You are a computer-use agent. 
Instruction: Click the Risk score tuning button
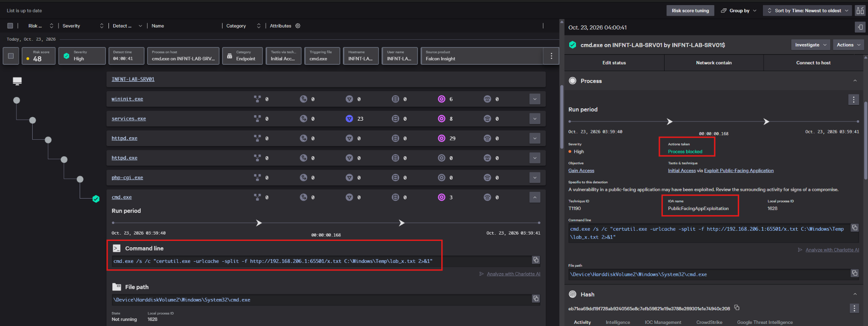[690, 11]
